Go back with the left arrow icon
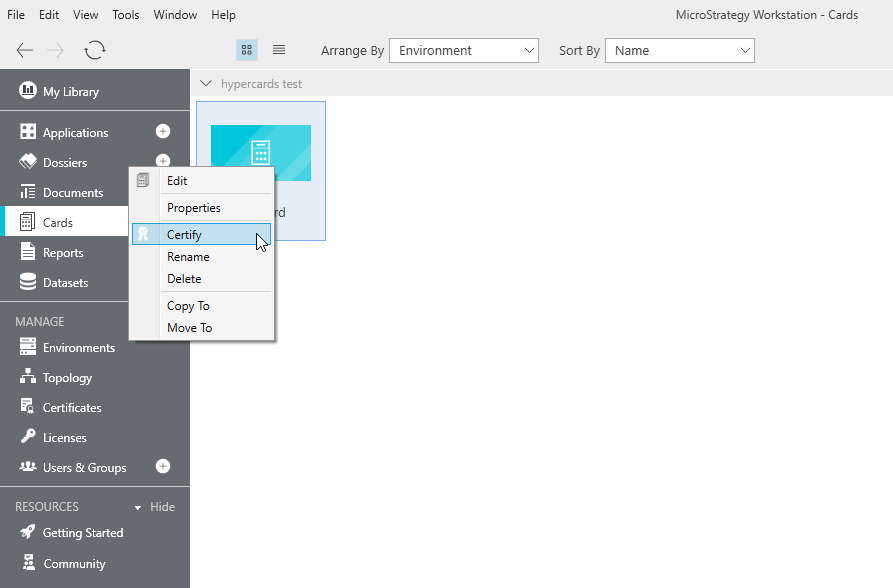 click(x=24, y=50)
